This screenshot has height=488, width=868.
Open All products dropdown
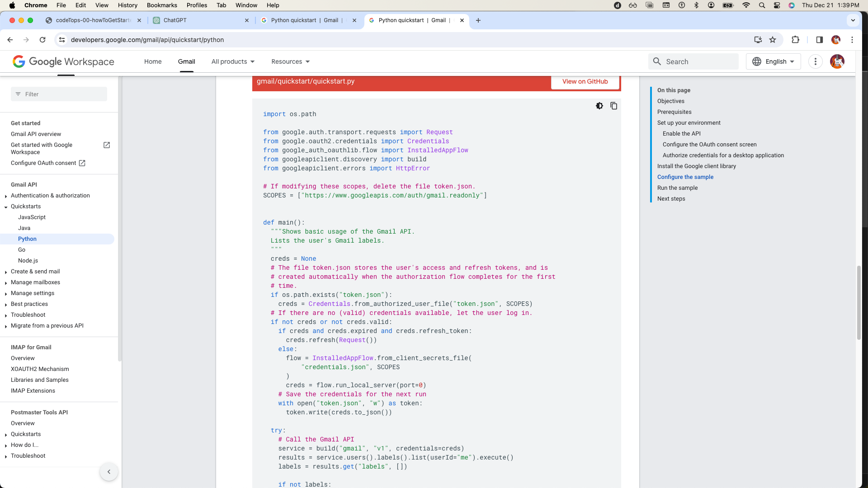(233, 61)
